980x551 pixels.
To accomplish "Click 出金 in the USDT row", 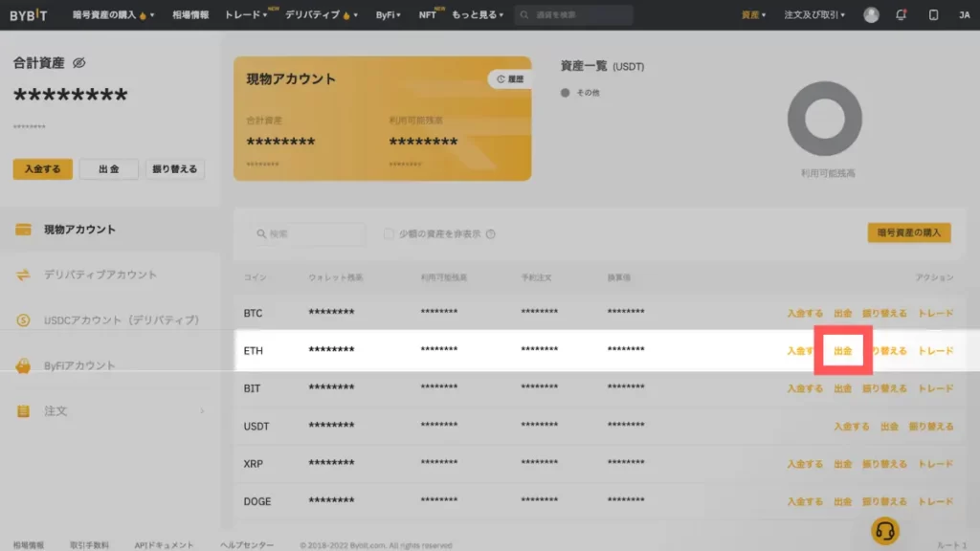I will [889, 426].
